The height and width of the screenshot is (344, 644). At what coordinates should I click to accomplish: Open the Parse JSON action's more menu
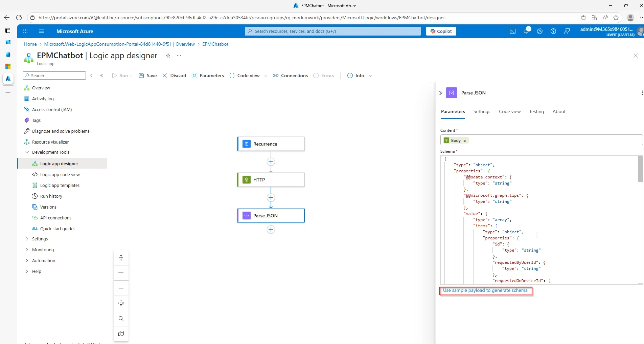point(642,93)
